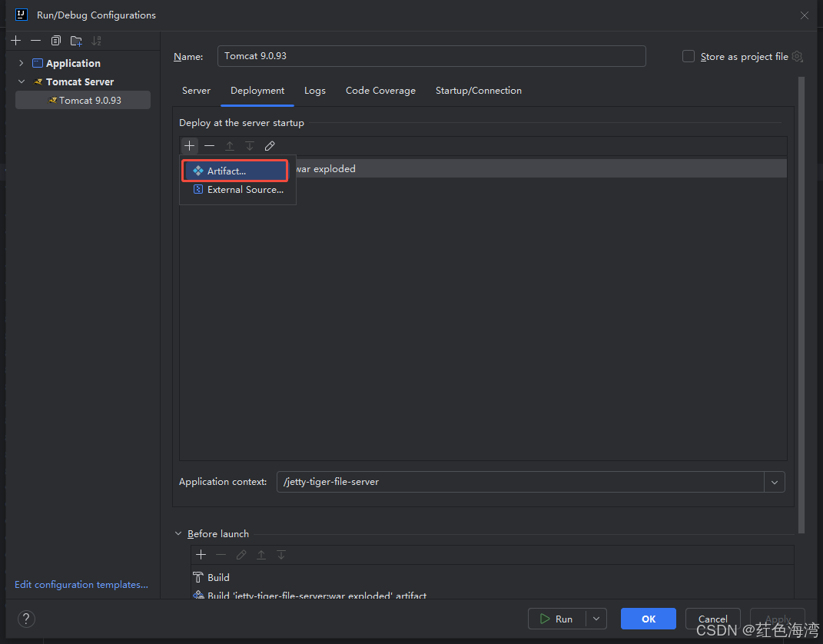Enable Store as project file checkbox
823x644 pixels.
[689, 57]
